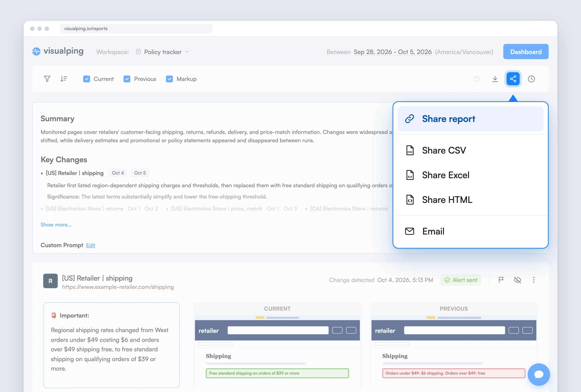This screenshot has width=581, height=392.
Task: Flag the Retailer shipping change
Action: [501, 280]
